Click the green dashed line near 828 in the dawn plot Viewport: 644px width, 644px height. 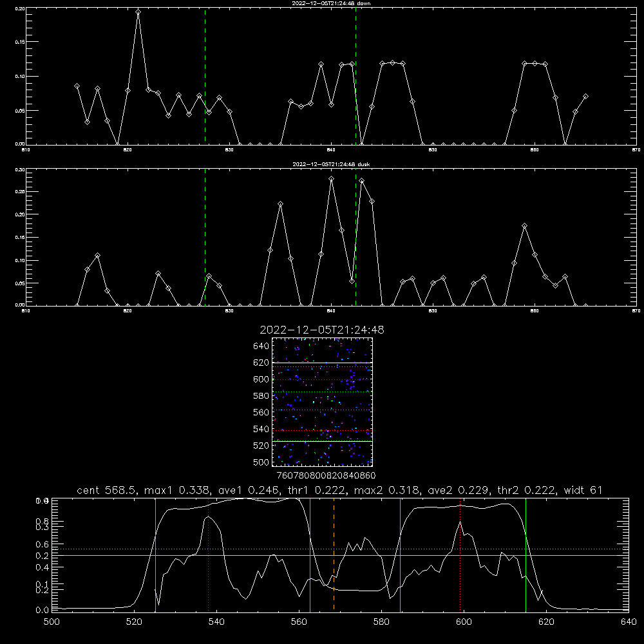click(205, 76)
